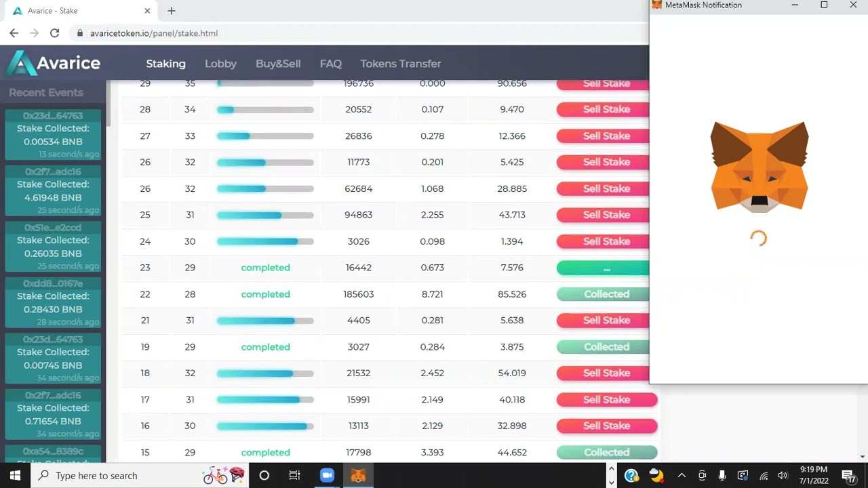Click the address bar URL
Image resolution: width=868 pixels, height=488 pixels.
(154, 33)
